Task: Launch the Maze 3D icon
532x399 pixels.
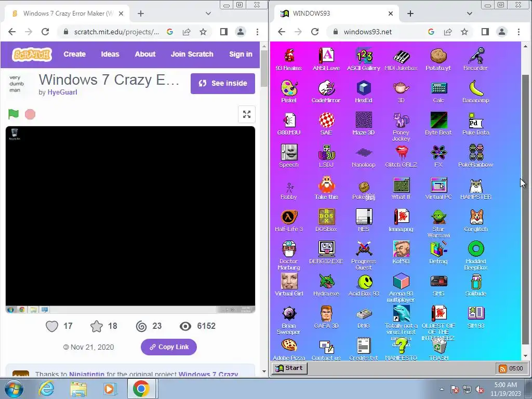Action: point(364,124)
